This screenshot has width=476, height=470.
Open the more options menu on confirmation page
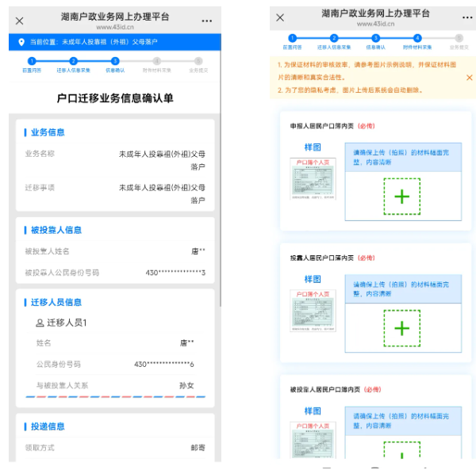pyautogui.click(x=206, y=21)
